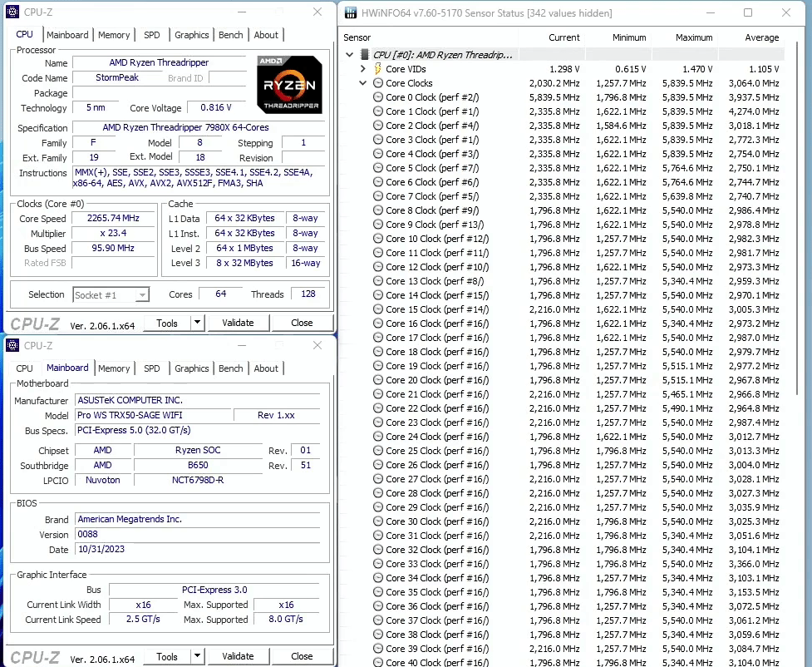Click the Current column header
The width and height of the screenshot is (812, 667).
click(564, 37)
